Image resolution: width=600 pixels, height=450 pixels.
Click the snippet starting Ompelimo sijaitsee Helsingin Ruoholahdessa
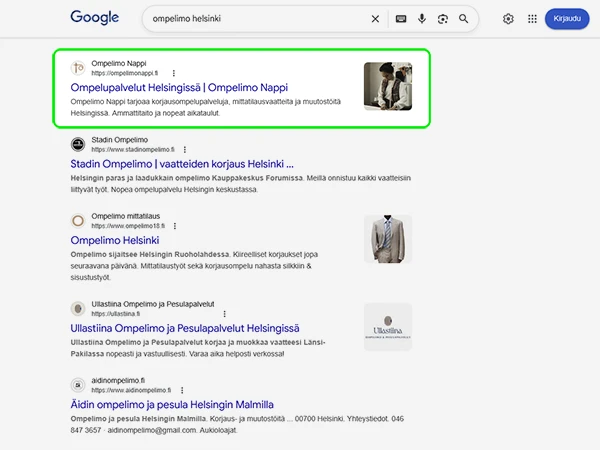194,266
